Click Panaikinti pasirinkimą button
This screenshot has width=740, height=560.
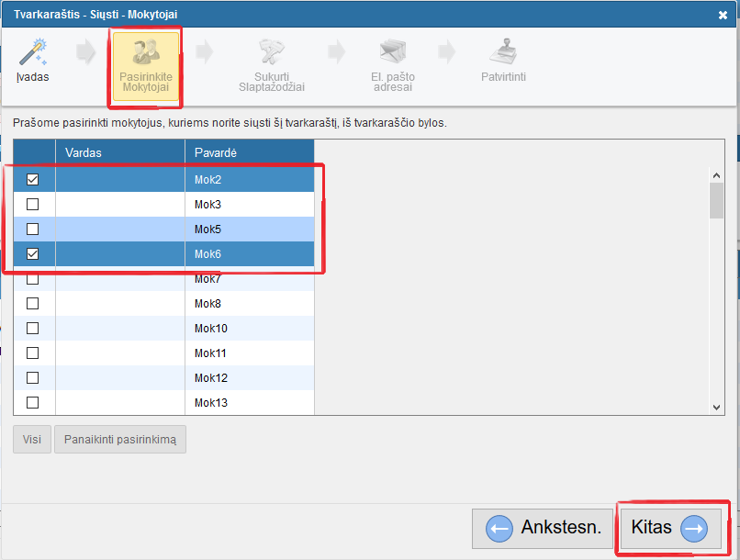120,440
